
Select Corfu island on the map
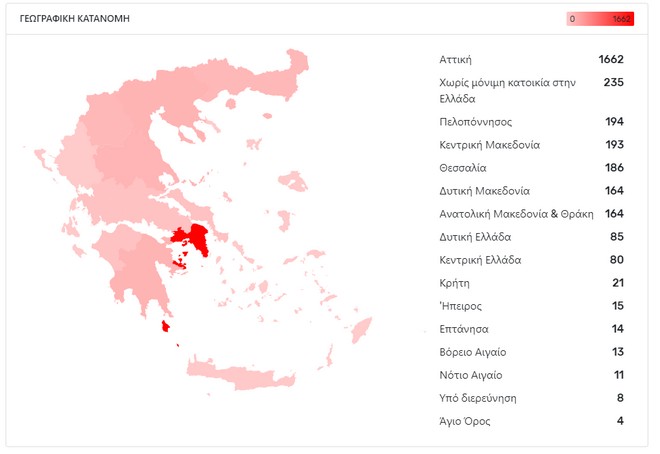(x=42, y=156)
